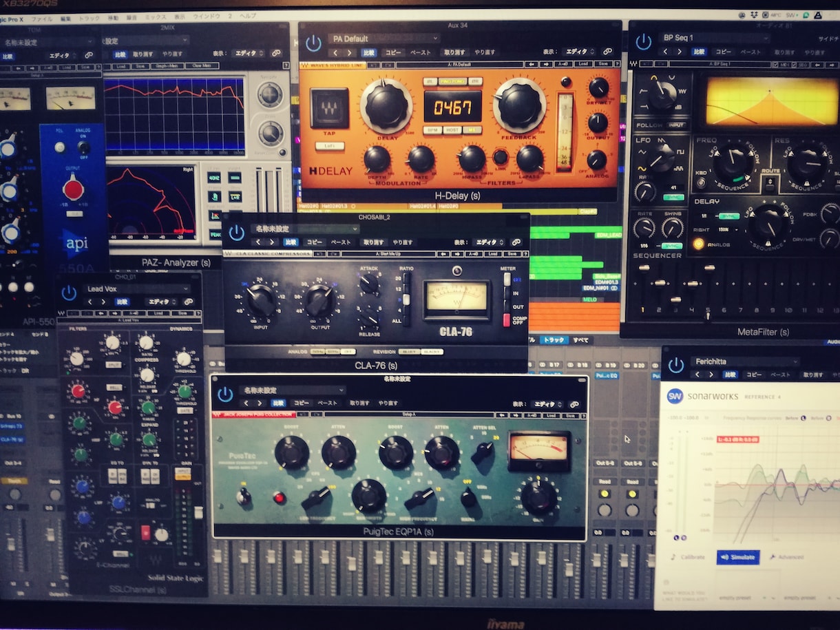Toggle SSLChannel Lead Vox power button

point(69,293)
